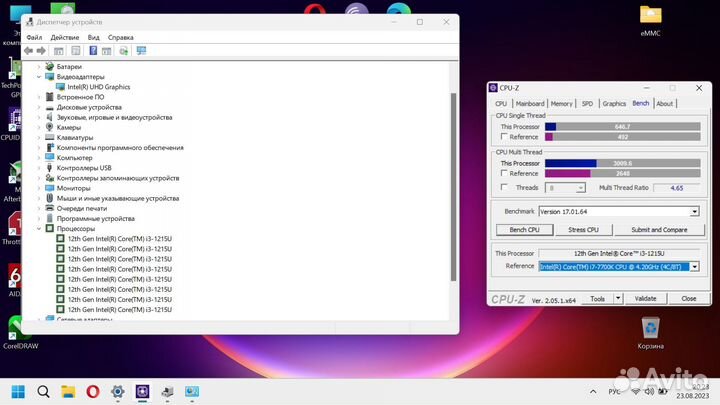Check the Threads checkbox in CPU-Z

tap(504, 187)
